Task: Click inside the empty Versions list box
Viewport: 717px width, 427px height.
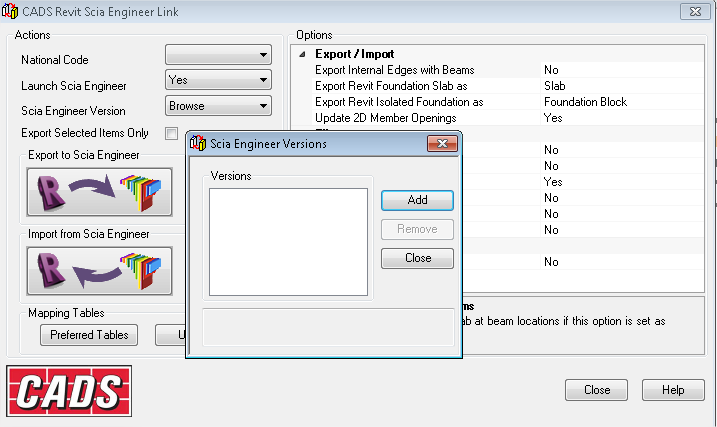Action: click(x=288, y=242)
